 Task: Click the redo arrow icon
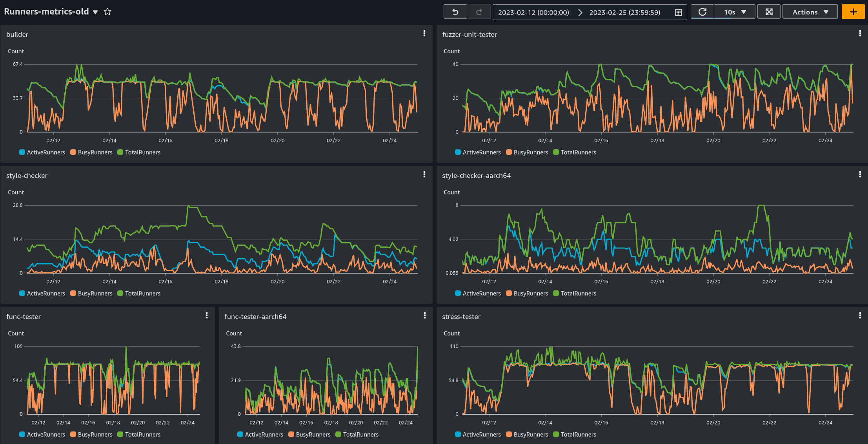click(479, 12)
